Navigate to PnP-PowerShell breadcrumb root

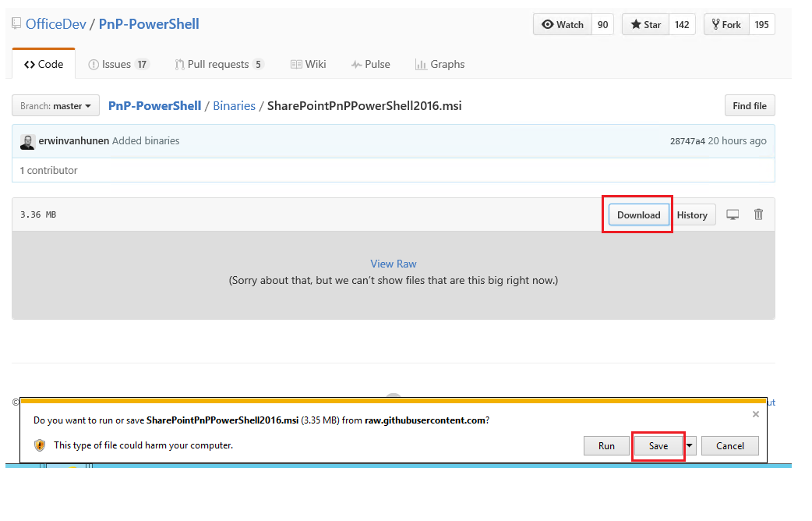[154, 106]
